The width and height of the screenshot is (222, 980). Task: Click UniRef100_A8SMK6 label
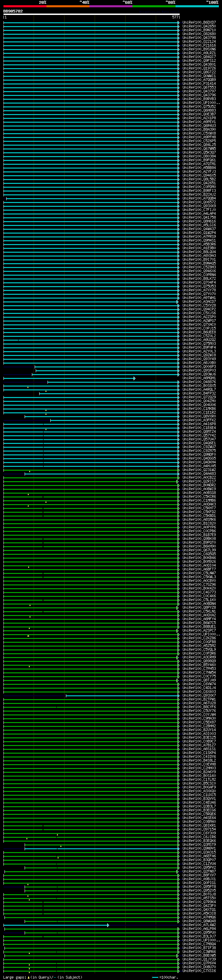click(199, 520)
